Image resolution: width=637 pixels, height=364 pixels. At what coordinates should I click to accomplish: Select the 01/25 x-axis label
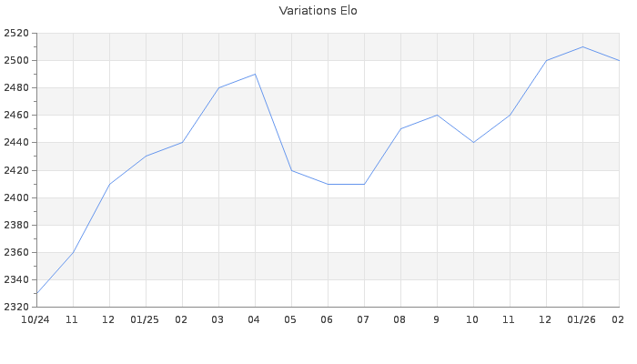tap(145, 319)
